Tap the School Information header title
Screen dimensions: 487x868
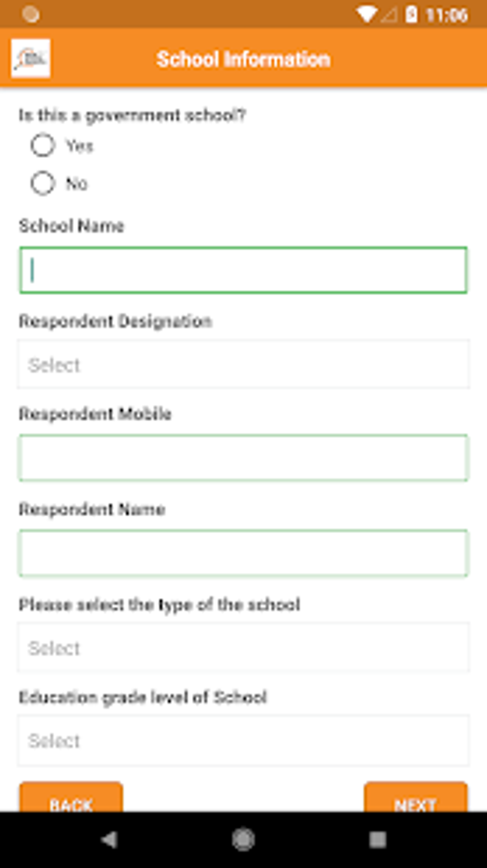[x=243, y=59]
